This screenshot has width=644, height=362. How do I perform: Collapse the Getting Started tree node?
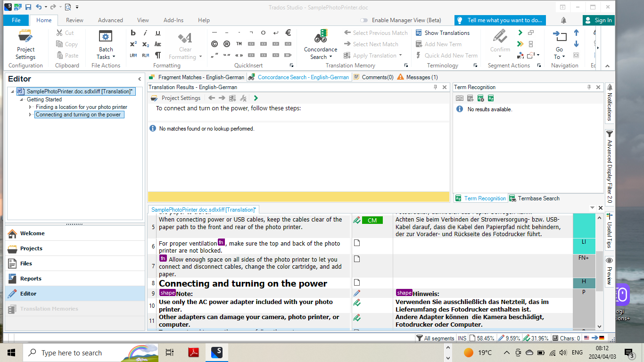click(x=22, y=99)
